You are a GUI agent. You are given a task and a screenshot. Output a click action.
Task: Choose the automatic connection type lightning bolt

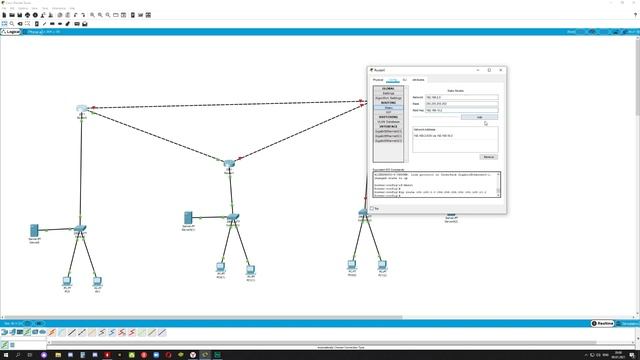pos(52,333)
